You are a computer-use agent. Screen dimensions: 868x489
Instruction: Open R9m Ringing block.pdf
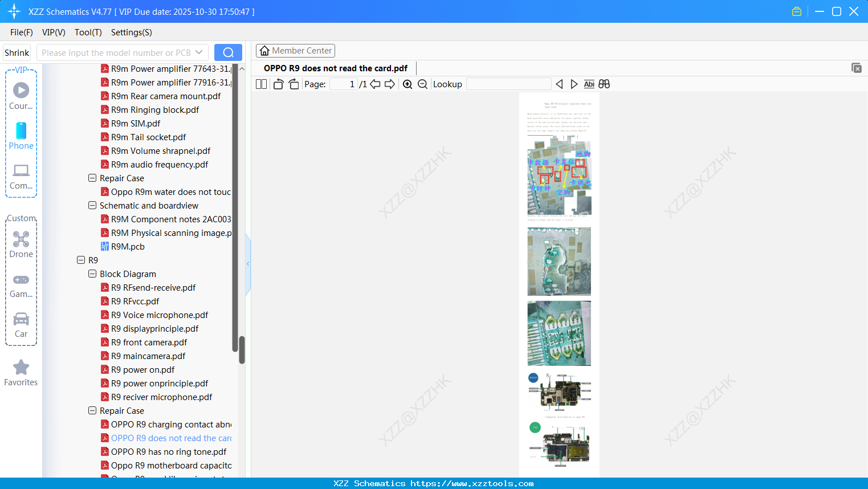(x=150, y=110)
